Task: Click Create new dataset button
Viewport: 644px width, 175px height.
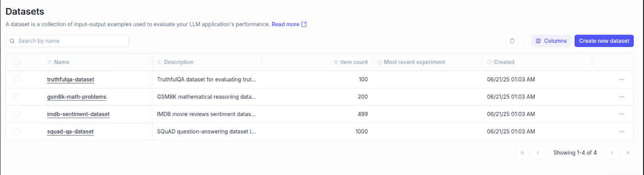Action: [604, 41]
